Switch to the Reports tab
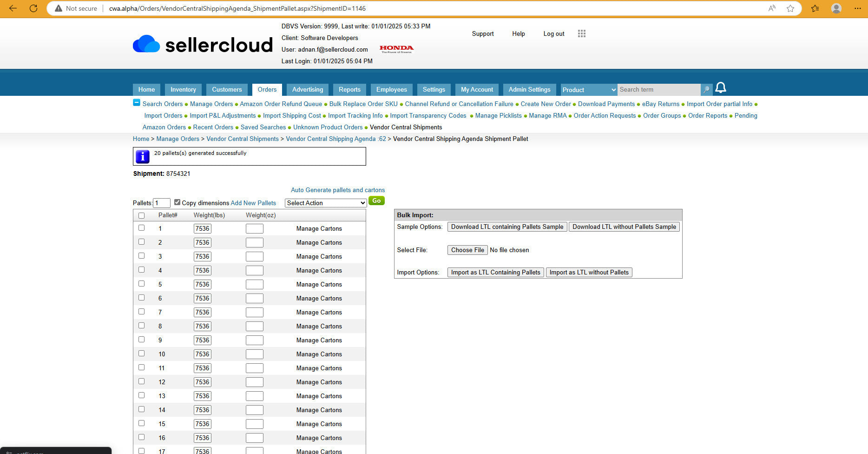868x454 pixels. (349, 90)
